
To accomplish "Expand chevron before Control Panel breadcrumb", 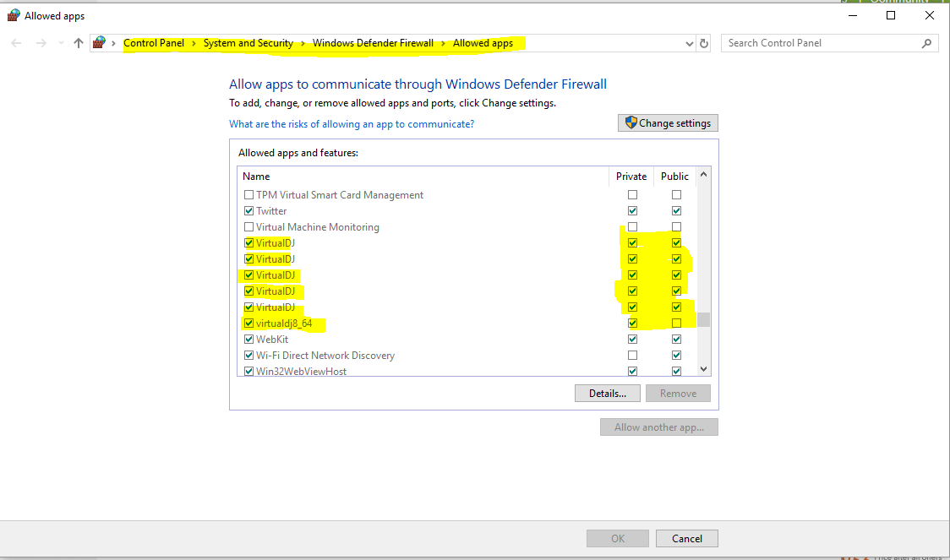I will [x=113, y=43].
